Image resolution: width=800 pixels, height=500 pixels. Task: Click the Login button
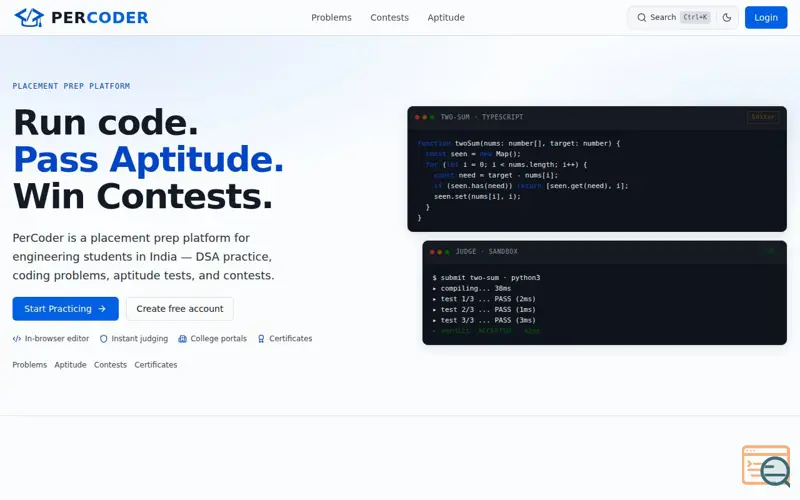766,17
